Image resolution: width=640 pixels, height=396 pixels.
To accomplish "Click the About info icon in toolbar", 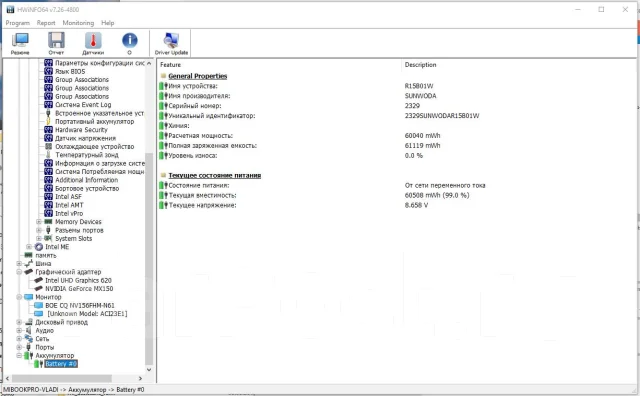I will coord(129,40).
